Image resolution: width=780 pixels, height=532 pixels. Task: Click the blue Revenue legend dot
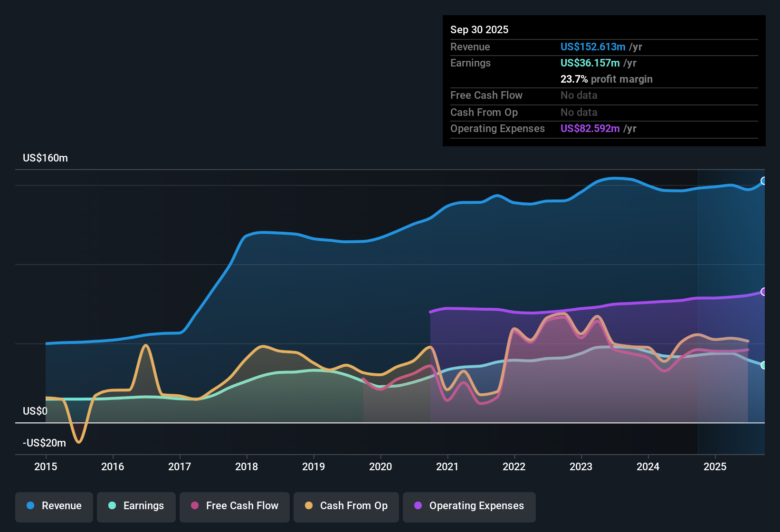click(29, 506)
